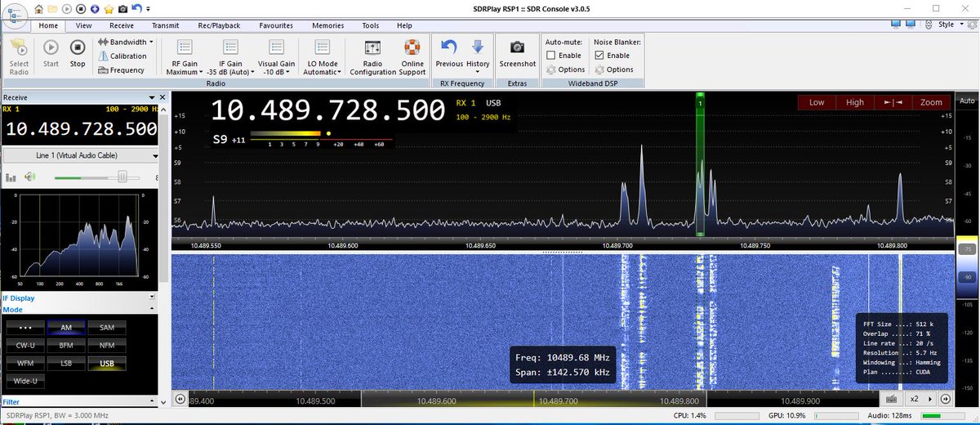The image size is (980, 425).
Task: Select BFM mode
Action: pyautogui.click(x=66, y=345)
